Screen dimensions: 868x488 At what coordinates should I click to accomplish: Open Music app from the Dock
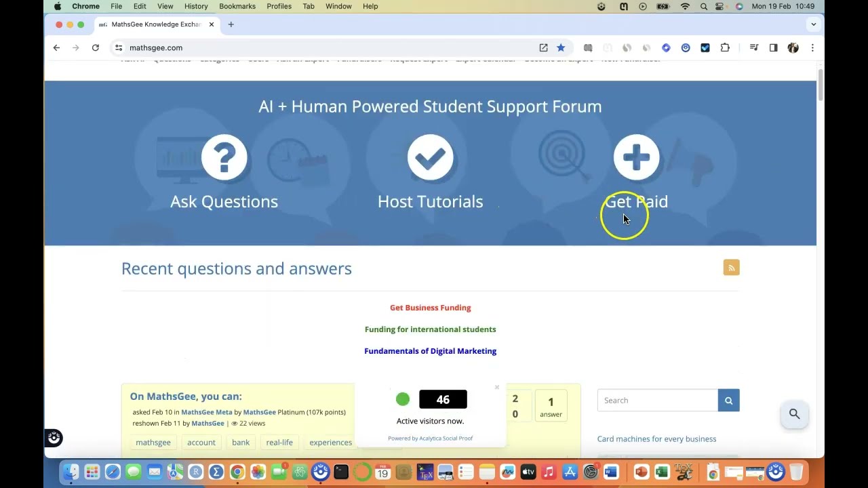[x=549, y=472]
